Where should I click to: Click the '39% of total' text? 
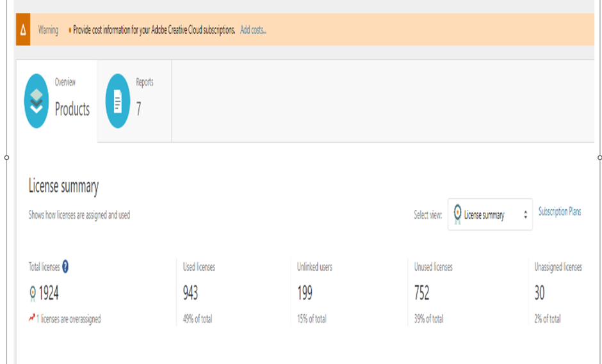pos(428,319)
